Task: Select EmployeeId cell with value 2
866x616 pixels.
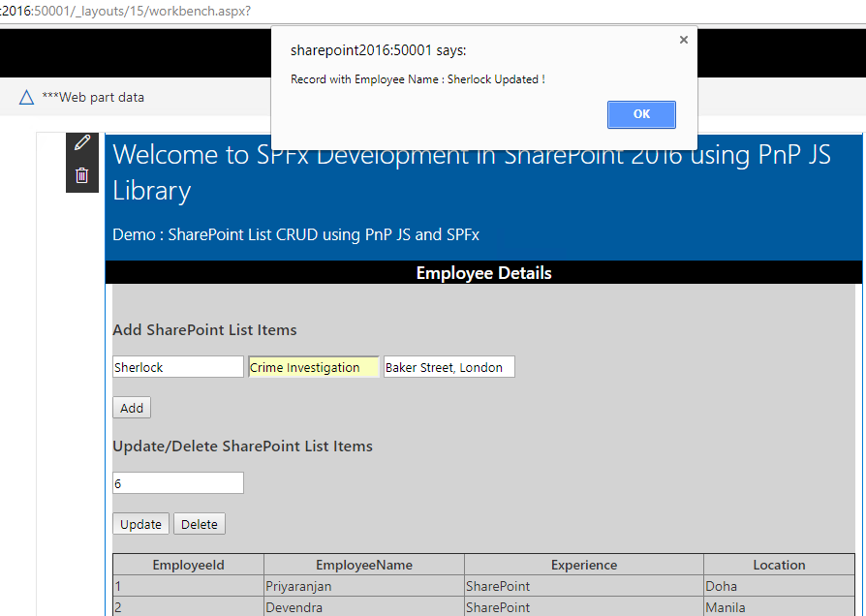Action: [x=188, y=606]
